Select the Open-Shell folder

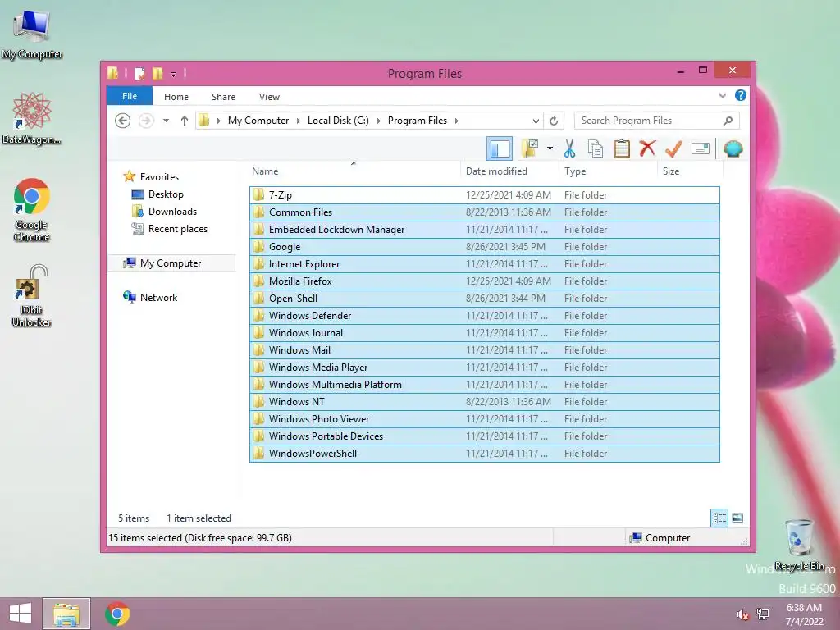click(484, 298)
